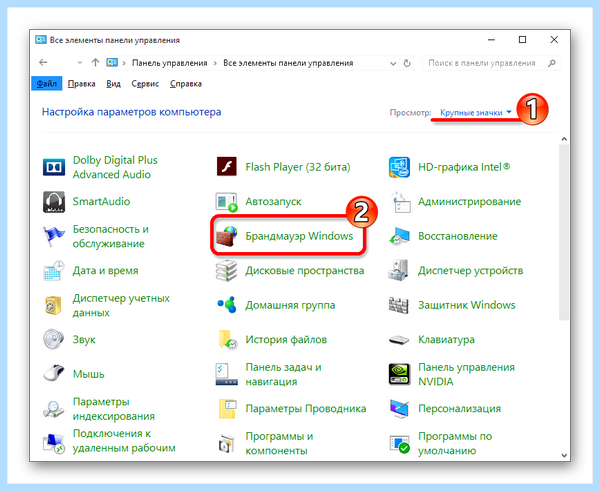
Task: Click the Программы и компоненты icon
Action: point(227,443)
